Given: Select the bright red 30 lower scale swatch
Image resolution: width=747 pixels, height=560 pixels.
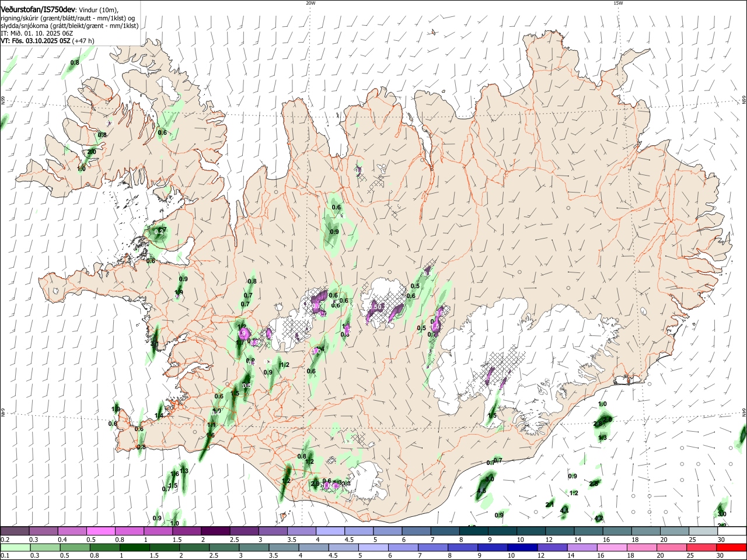Looking at the screenshot, I should [x=732, y=548].
